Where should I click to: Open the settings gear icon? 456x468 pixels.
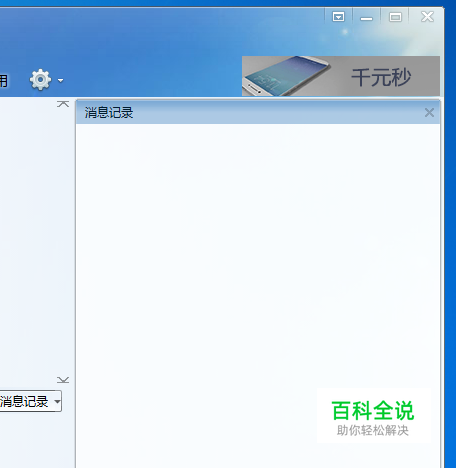point(41,80)
